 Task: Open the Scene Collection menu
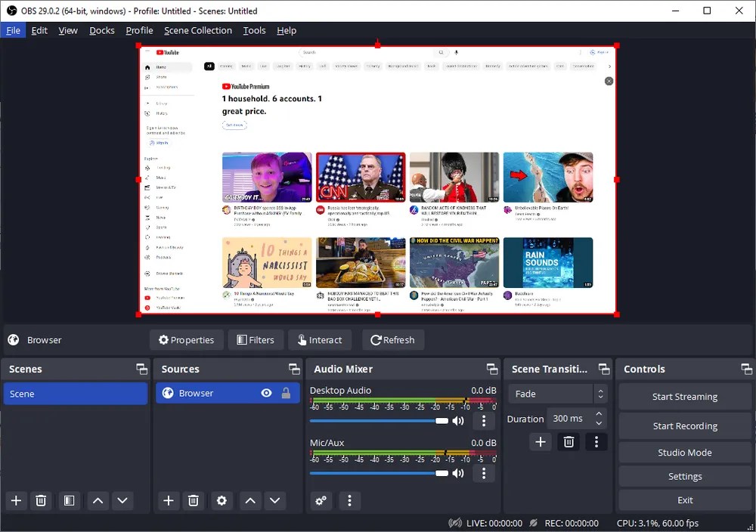pyautogui.click(x=198, y=30)
